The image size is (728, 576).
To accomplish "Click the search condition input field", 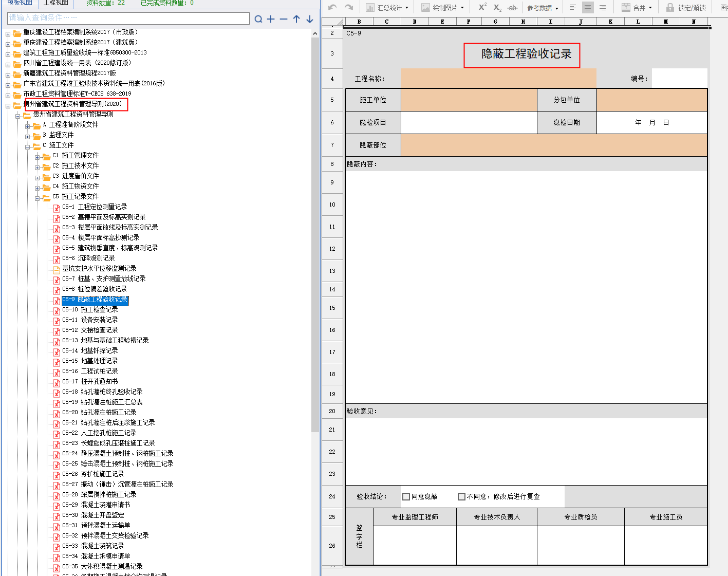I will pos(128,18).
